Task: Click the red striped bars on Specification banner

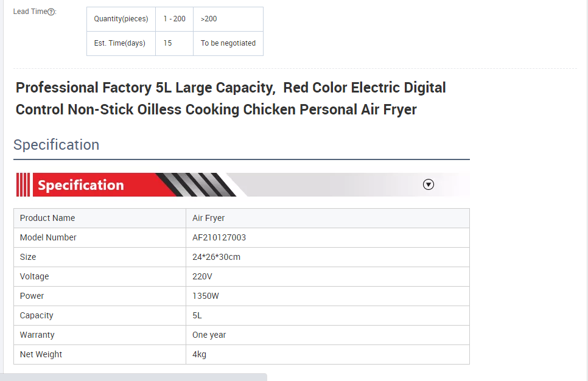Action: pos(23,185)
